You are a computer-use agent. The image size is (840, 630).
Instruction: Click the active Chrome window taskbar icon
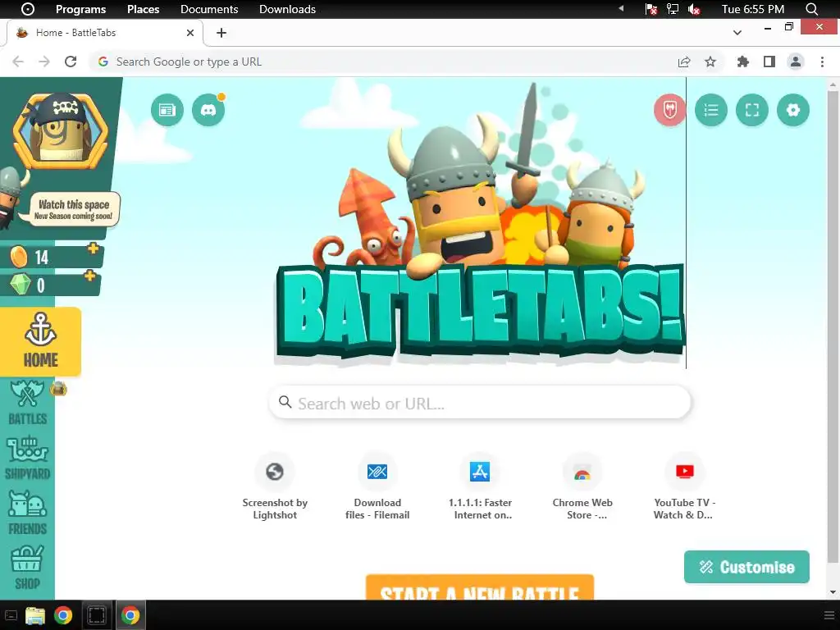(130, 615)
